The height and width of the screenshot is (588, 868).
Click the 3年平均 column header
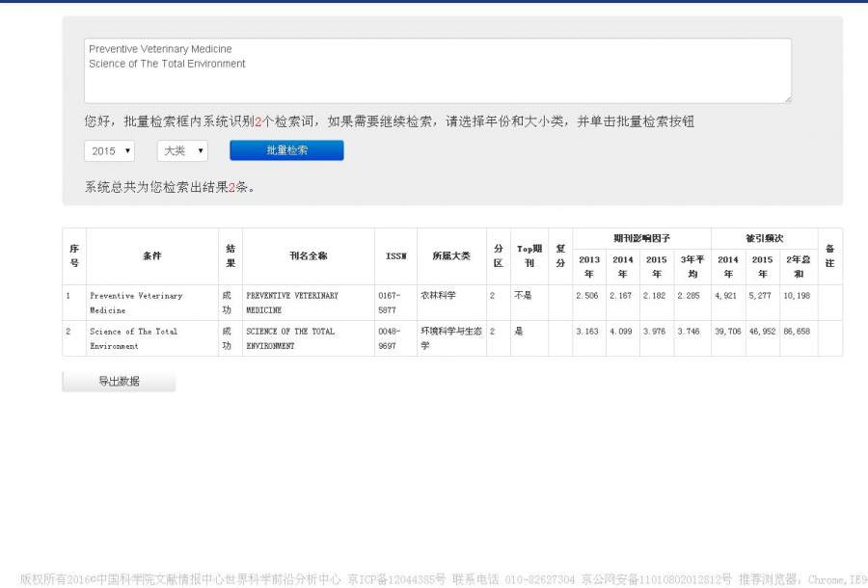(x=692, y=267)
